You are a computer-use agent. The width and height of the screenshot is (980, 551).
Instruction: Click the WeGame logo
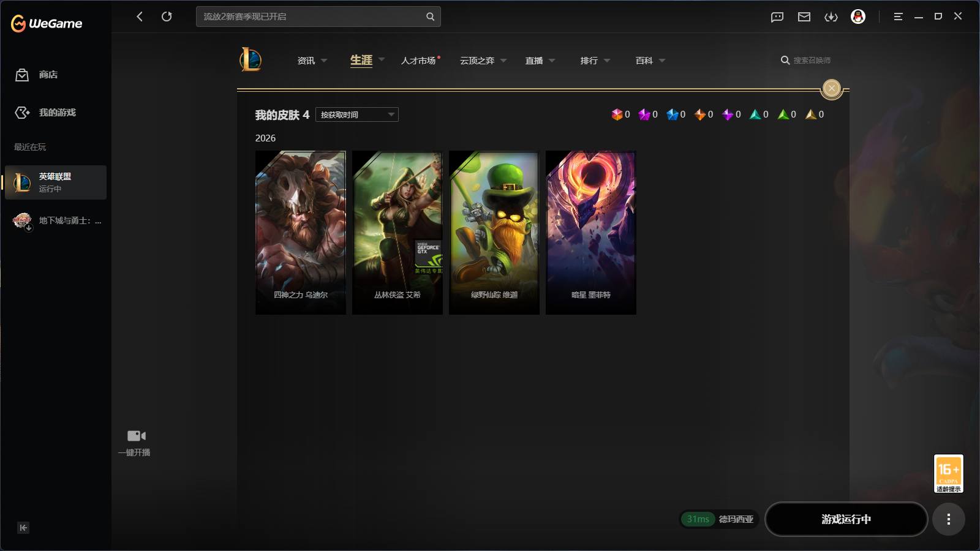coord(47,23)
